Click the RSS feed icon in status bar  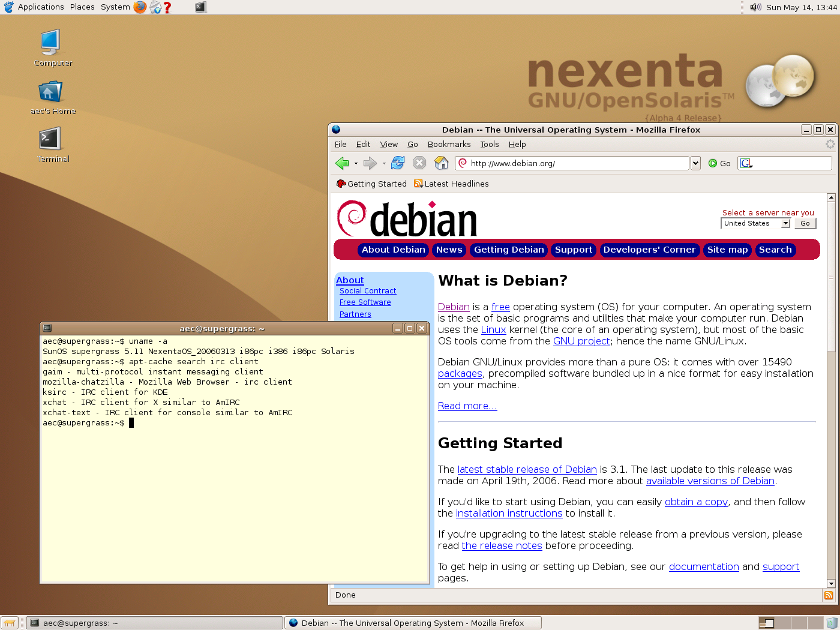click(829, 595)
